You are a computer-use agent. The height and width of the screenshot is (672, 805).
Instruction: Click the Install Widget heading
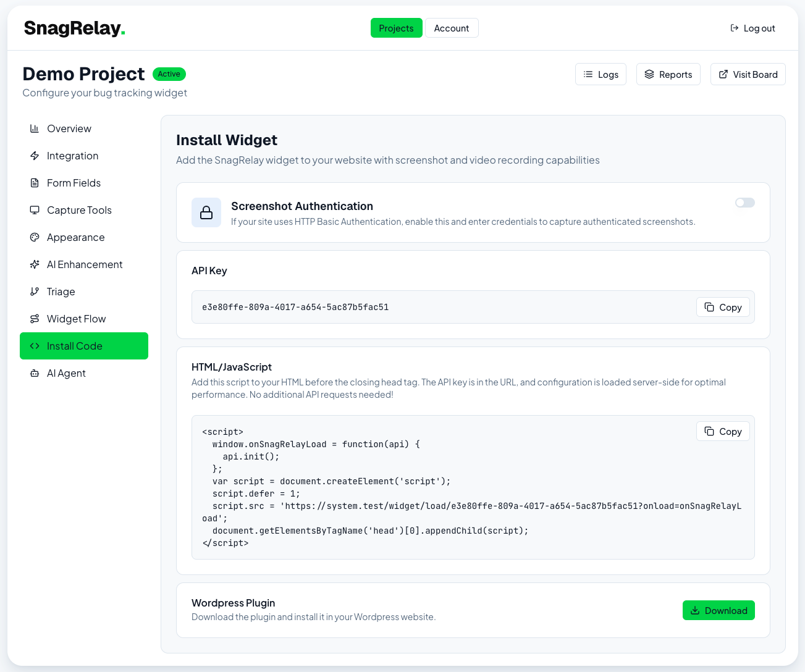click(x=227, y=140)
